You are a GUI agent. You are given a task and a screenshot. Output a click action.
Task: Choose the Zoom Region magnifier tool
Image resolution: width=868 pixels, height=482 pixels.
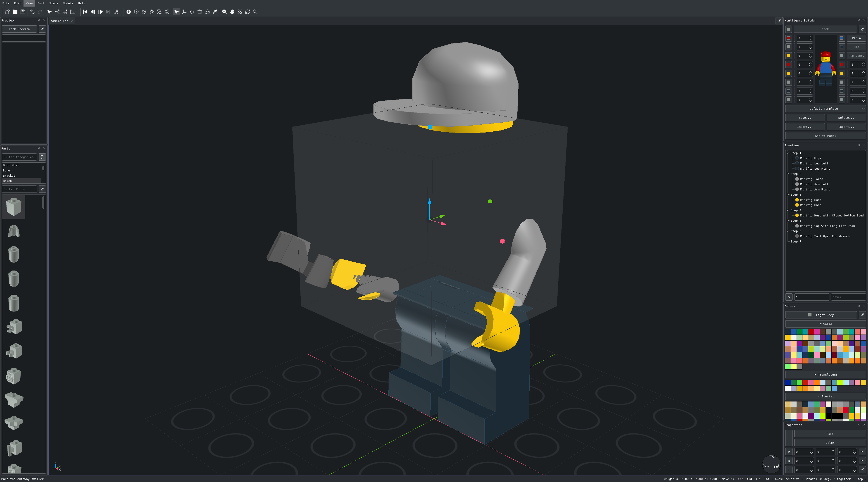click(x=255, y=12)
